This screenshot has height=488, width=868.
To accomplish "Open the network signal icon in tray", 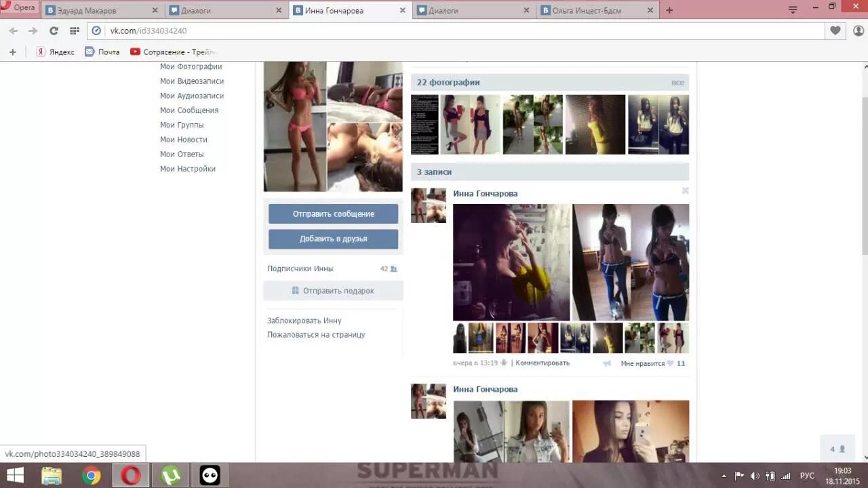I will click(x=786, y=476).
